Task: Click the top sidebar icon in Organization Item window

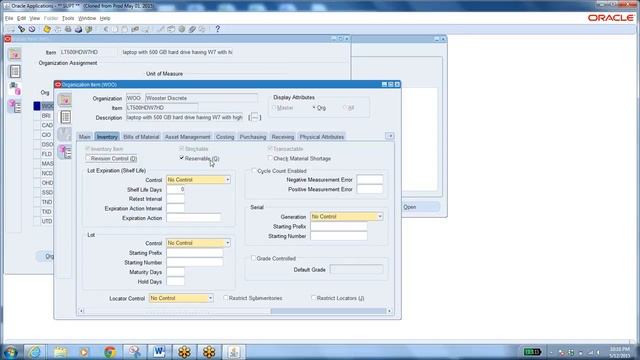Action: click(x=65, y=100)
